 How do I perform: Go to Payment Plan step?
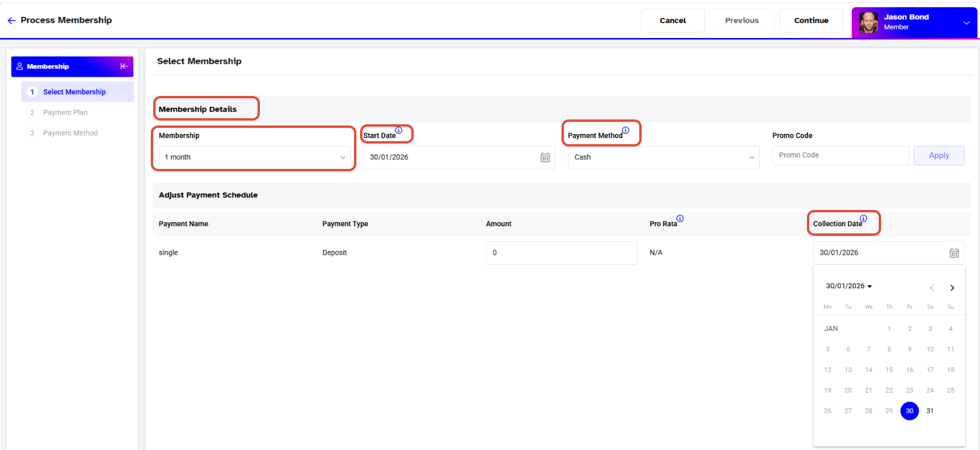point(65,112)
